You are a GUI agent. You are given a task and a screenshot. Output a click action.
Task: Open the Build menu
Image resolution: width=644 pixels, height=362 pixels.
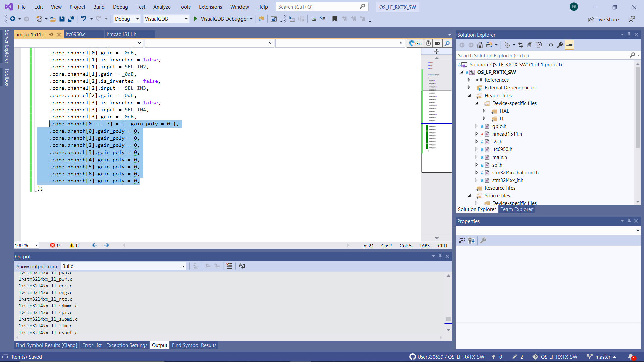99,7
